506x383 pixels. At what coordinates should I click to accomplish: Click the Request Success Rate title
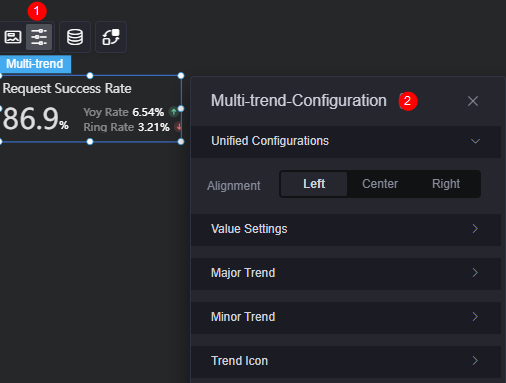[x=67, y=89]
